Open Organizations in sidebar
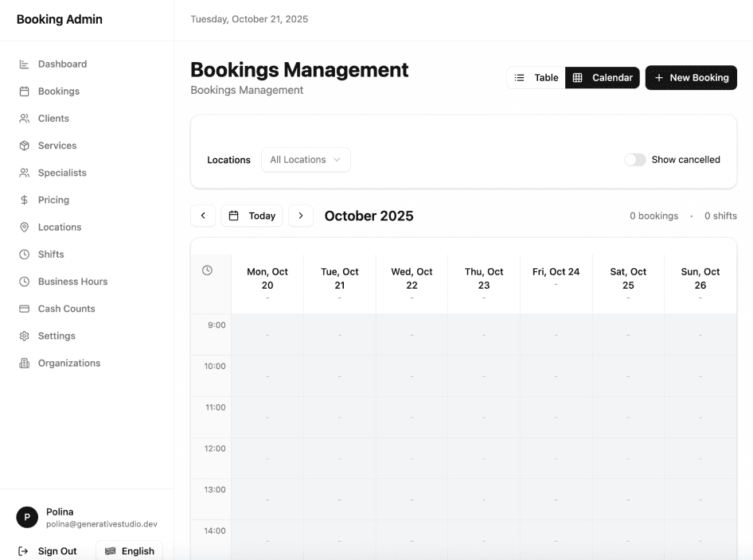Image resolution: width=753 pixels, height=560 pixels. tap(69, 364)
